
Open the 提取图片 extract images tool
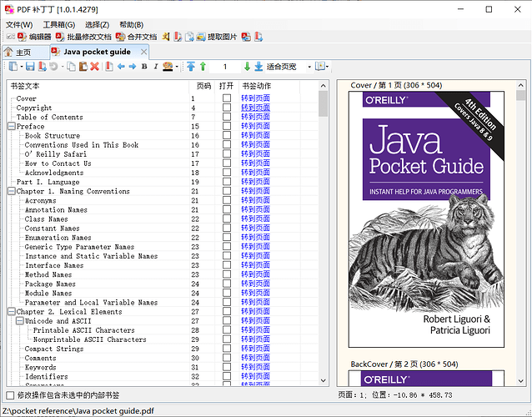point(217,37)
